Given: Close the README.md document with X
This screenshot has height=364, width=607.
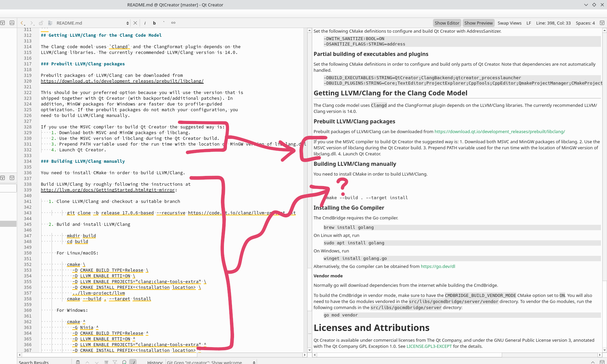Looking at the screenshot, I should [135, 23].
